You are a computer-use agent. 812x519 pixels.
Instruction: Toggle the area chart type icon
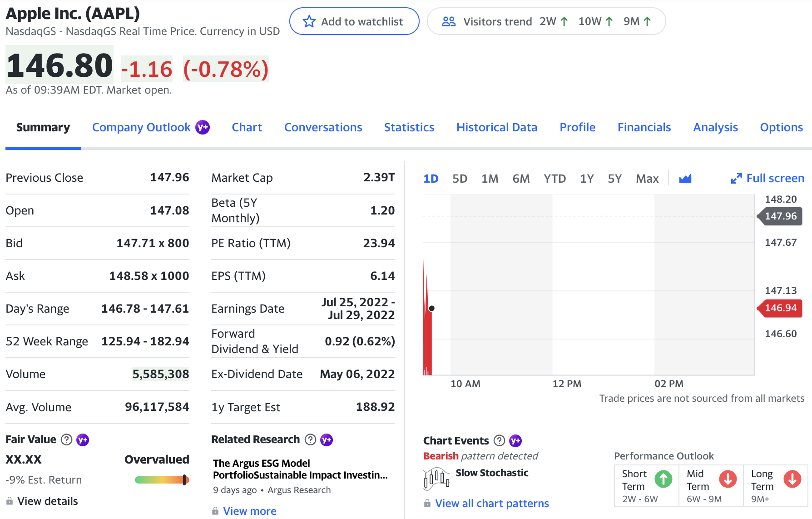click(x=685, y=179)
